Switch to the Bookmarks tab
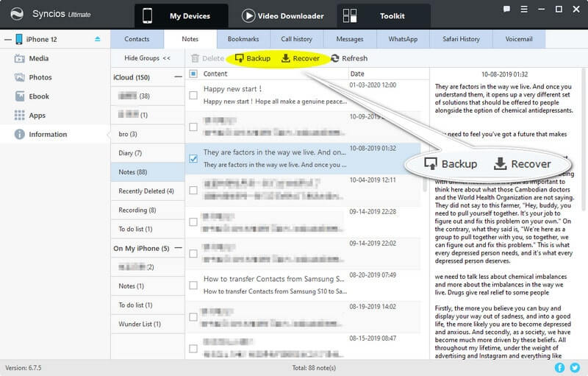This screenshot has height=376, width=588. pos(243,39)
